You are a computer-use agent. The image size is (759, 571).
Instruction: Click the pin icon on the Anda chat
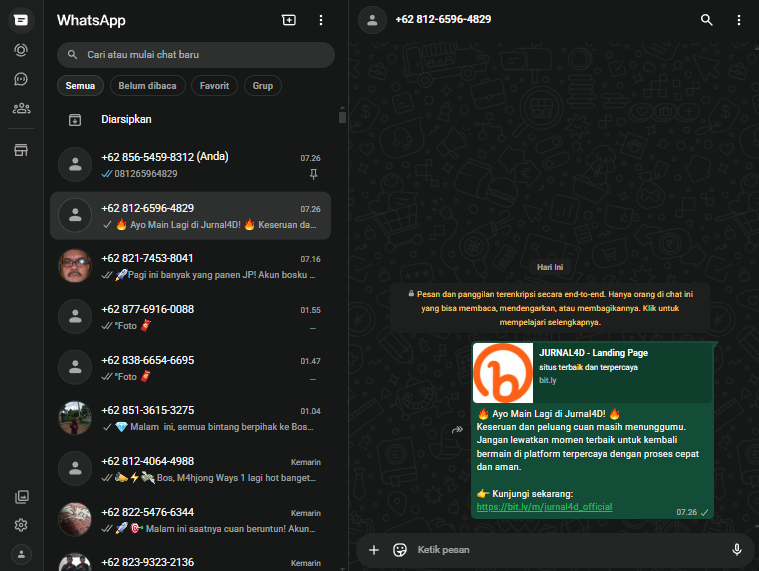314,174
